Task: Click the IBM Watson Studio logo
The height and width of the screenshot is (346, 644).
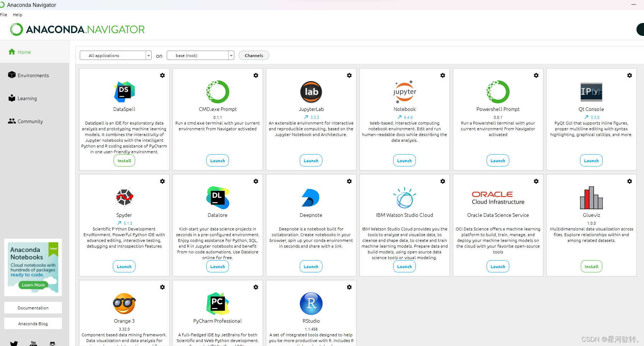Action: click(x=405, y=197)
